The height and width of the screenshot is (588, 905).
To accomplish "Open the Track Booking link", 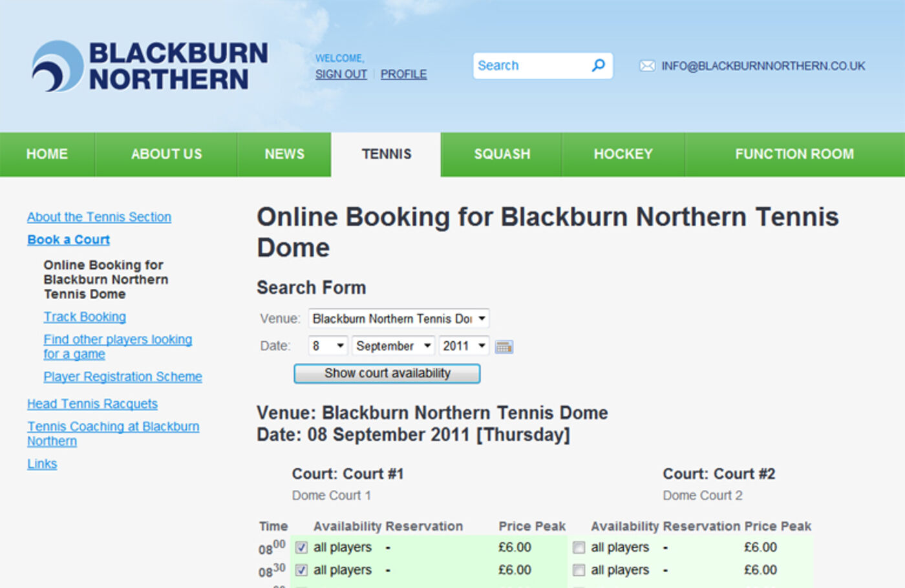I will tap(85, 317).
